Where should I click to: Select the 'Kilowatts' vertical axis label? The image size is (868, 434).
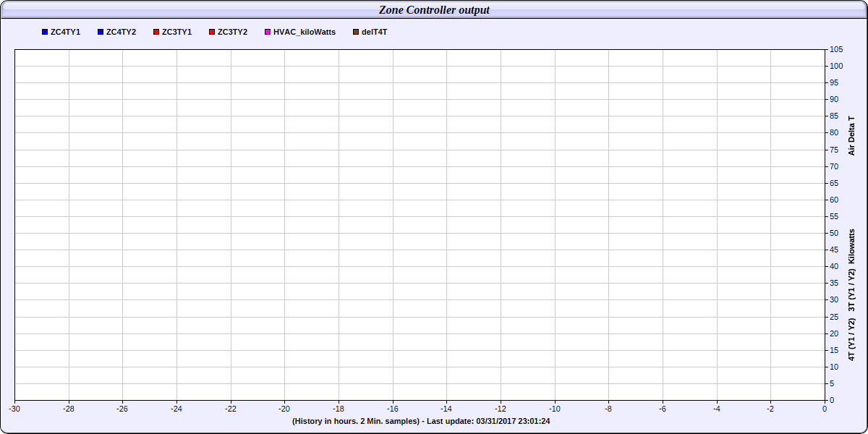(x=851, y=246)
